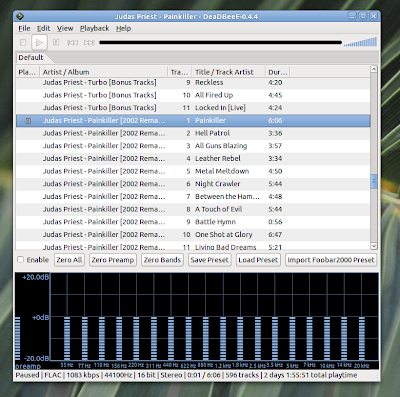Select the track Living Bad Dreams

pyautogui.click(x=193, y=246)
